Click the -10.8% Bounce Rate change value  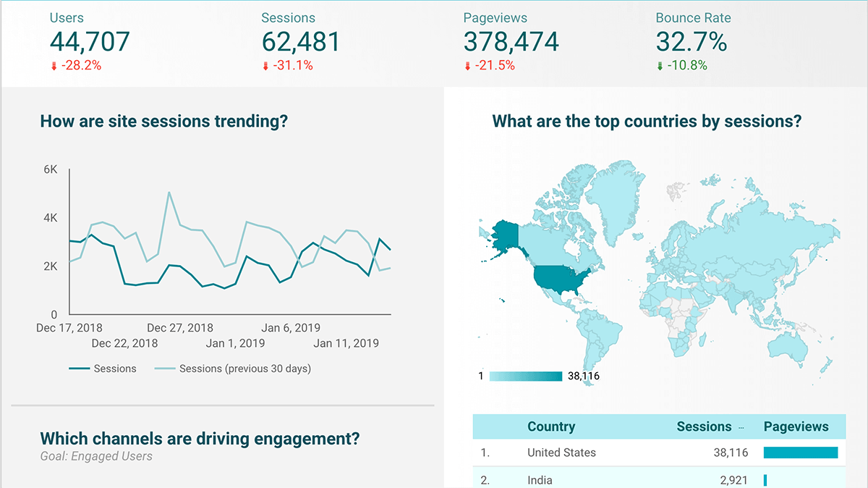[x=687, y=66]
